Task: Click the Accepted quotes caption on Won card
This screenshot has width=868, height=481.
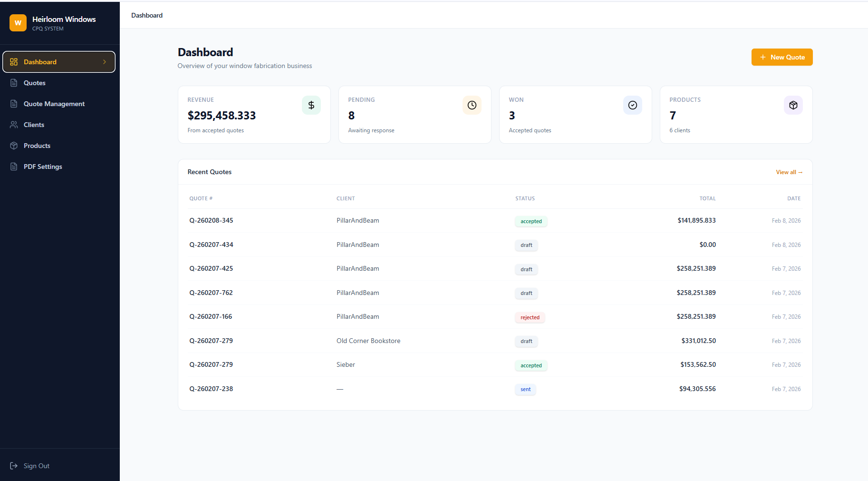Action: point(530,130)
